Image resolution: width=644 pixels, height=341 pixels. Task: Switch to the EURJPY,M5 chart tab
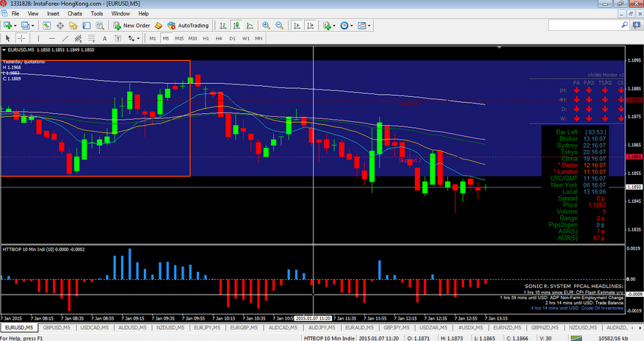(x=207, y=328)
